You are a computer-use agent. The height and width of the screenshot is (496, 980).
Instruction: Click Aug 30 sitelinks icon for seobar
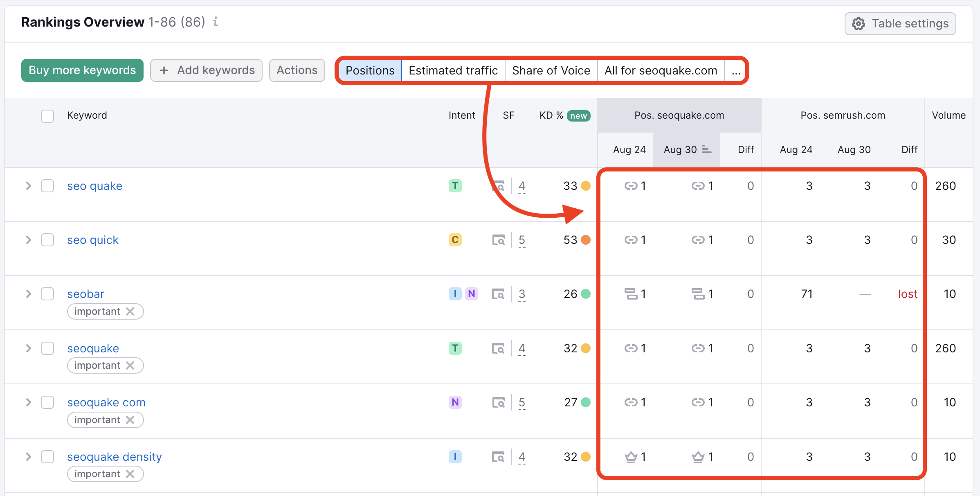(698, 294)
